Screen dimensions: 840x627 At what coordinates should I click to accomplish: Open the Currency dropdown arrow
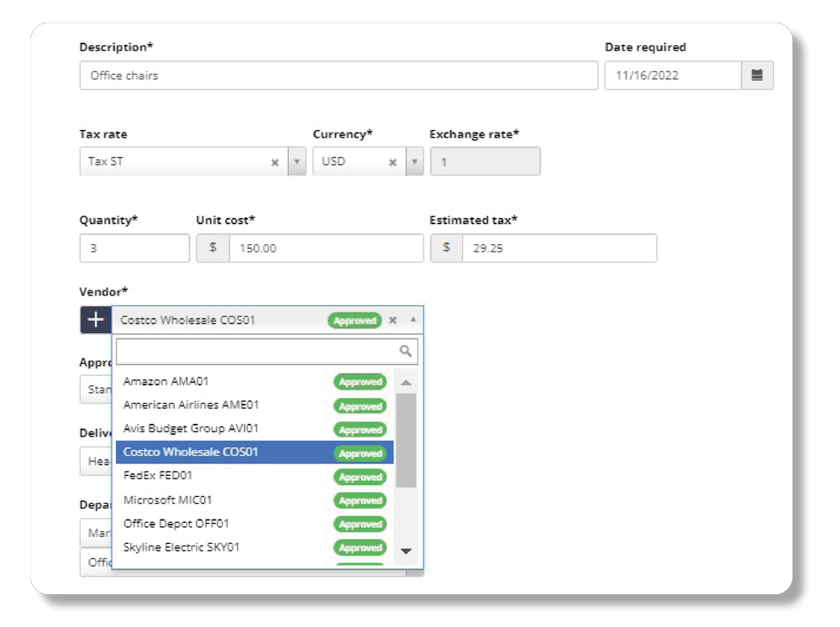point(415,162)
